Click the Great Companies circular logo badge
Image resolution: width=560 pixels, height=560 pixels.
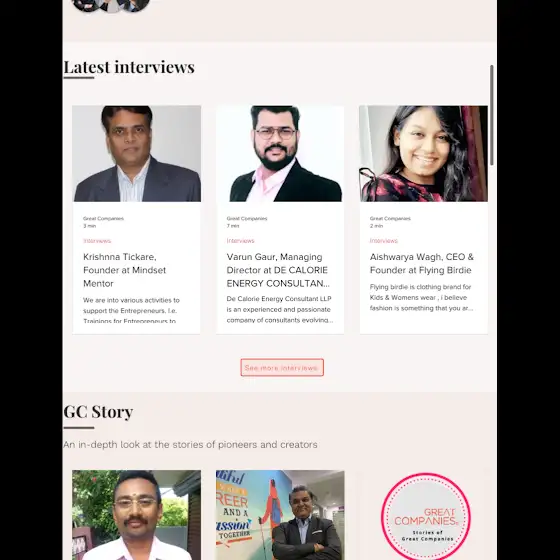click(426, 517)
